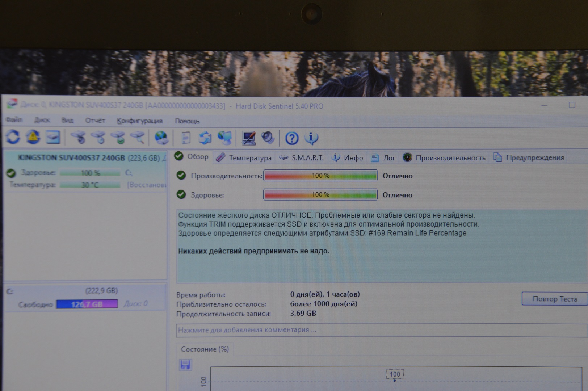The image size is (588, 391).
Task: Click 'Отлично' next to Производительность bar
Action: (x=398, y=176)
